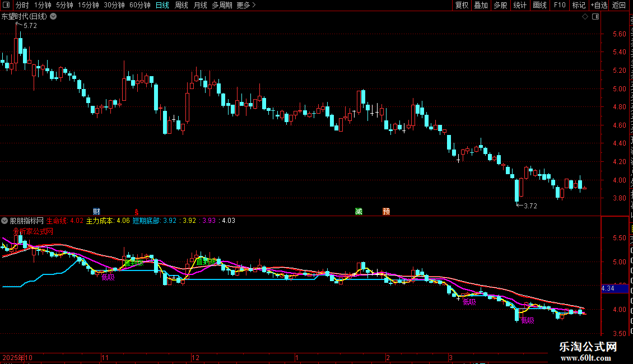Expand the 更多 period options
This screenshot has width=633, height=364.
click(x=246, y=5)
